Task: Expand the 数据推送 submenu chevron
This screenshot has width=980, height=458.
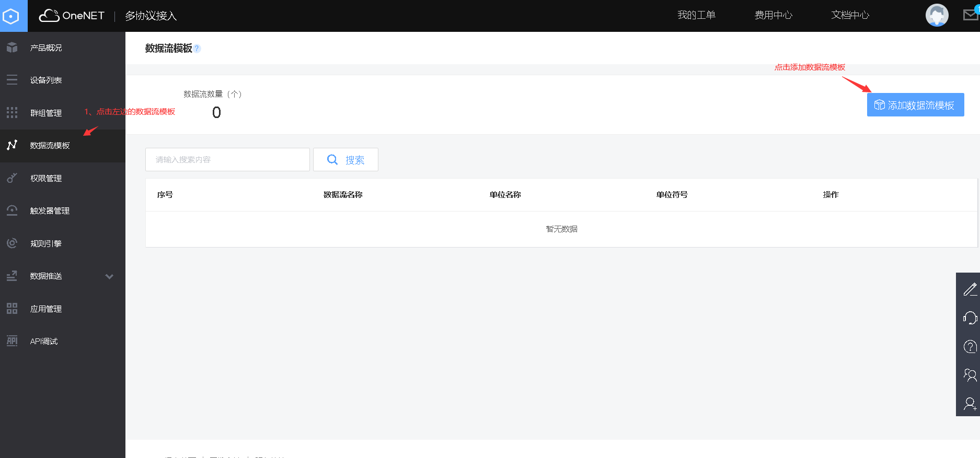Action: pos(109,276)
